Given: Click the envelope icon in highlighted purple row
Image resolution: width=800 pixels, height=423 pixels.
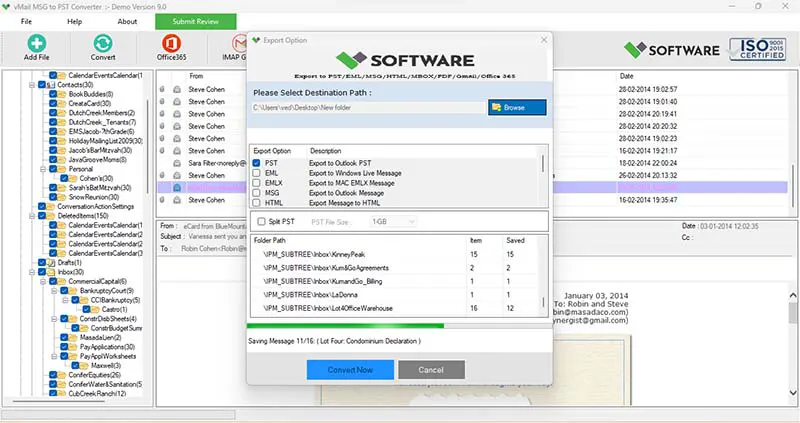Looking at the screenshot, I should tap(177, 188).
